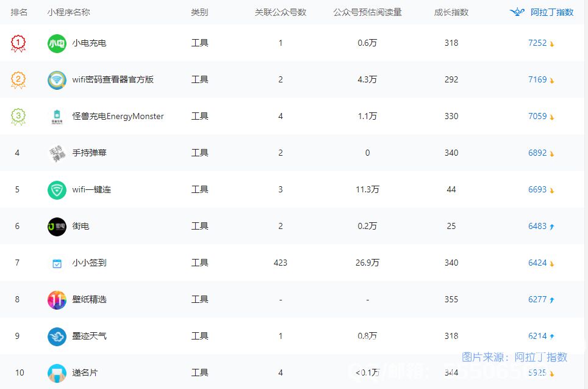Image resolution: width=588 pixels, height=389 pixels.
Task: Open the 街电 name link
Action: point(81,226)
